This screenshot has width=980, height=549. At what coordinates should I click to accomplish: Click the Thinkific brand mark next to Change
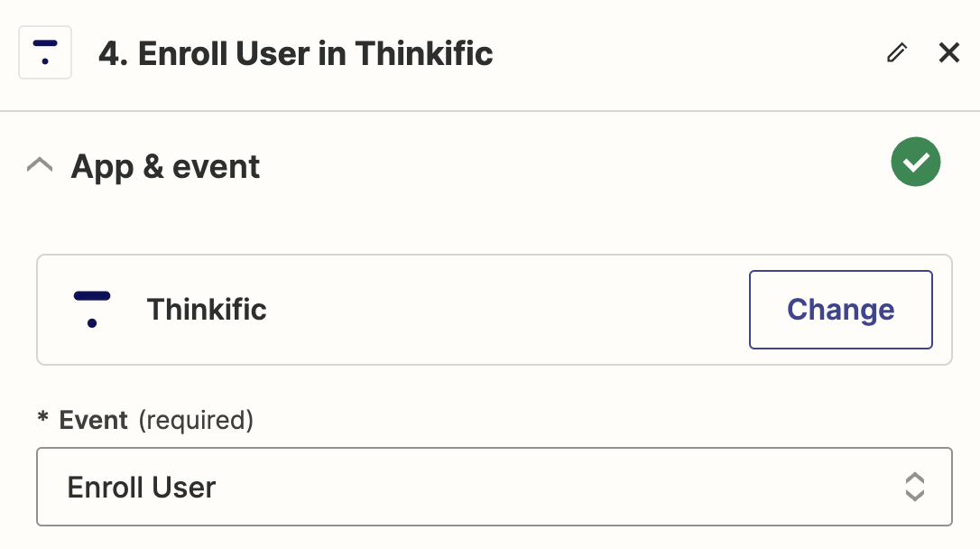tap(90, 309)
